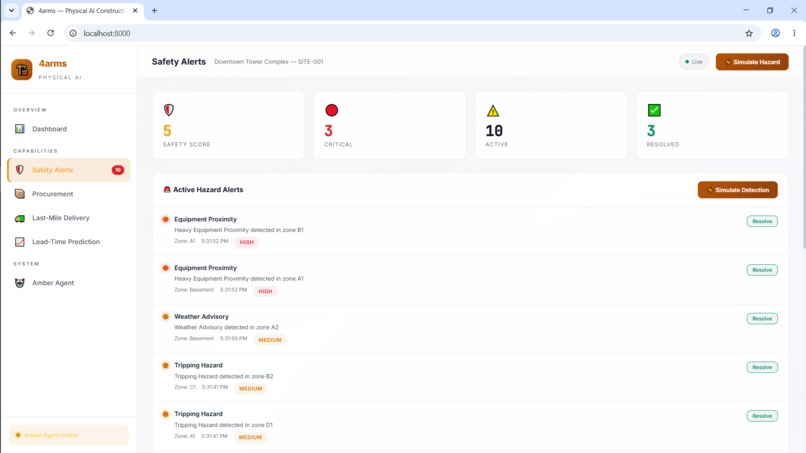Open Lead-Time Prediction section
Viewport: 806px width, 453px height.
pos(68,242)
